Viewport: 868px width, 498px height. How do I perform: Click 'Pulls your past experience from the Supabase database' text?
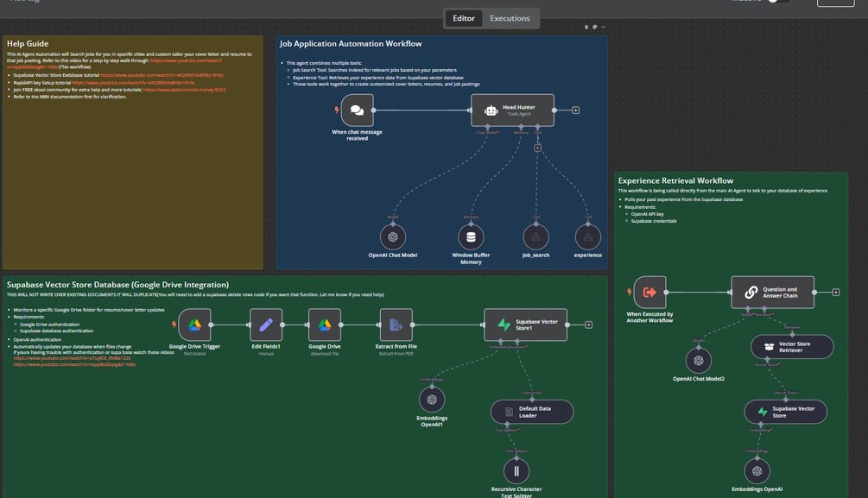tap(684, 199)
